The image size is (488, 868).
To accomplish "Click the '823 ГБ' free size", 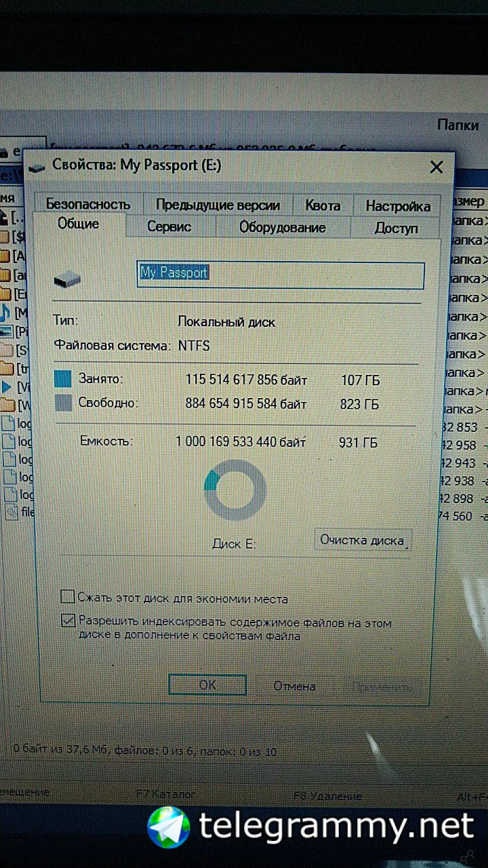I will click(360, 405).
